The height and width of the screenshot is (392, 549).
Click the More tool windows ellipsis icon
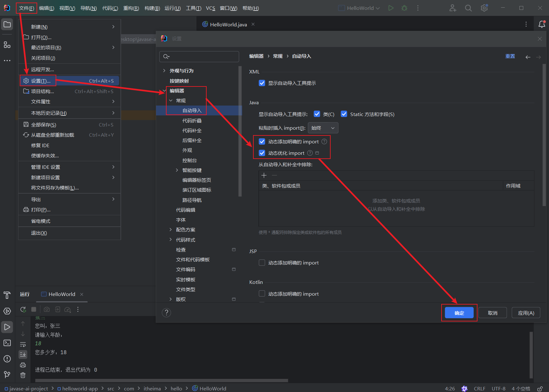(x=7, y=60)
